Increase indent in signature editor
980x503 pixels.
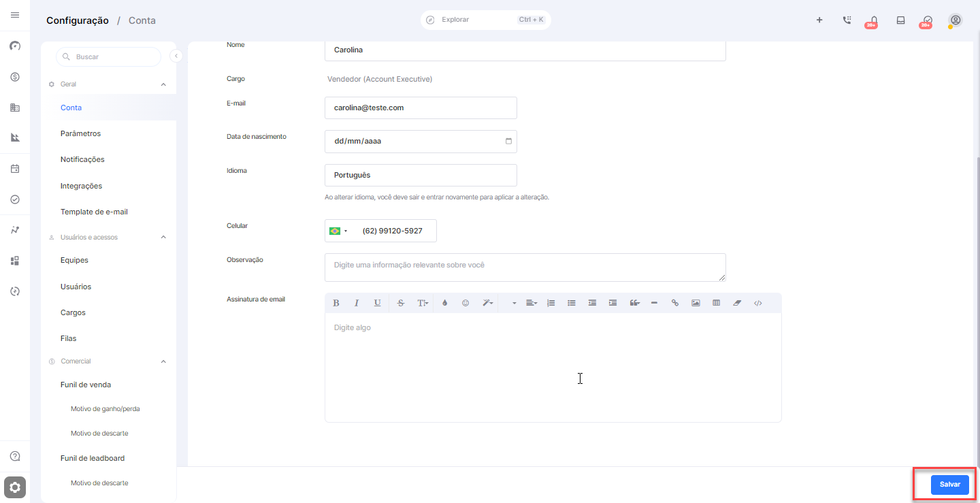(x=612, y=303)
